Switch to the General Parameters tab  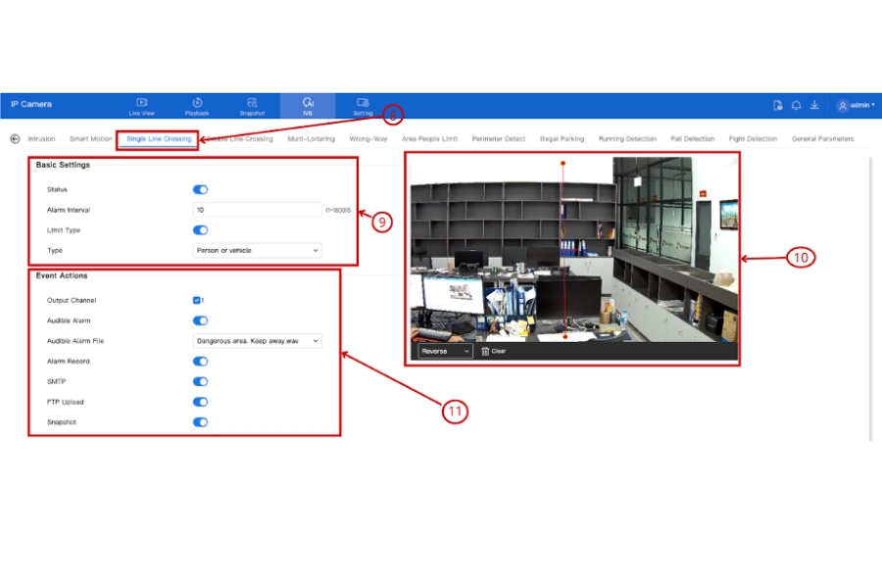click(822, 139)
